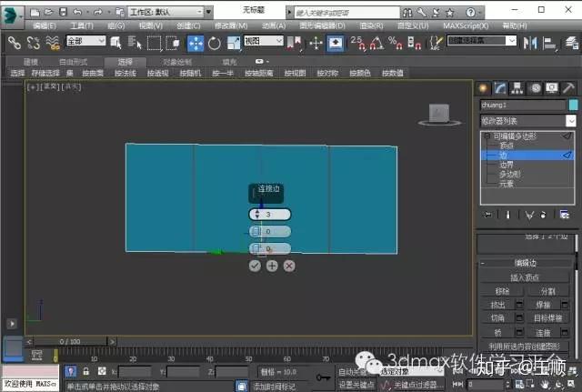Open the 视图 reference coordinate dropdown

point(264,40)
